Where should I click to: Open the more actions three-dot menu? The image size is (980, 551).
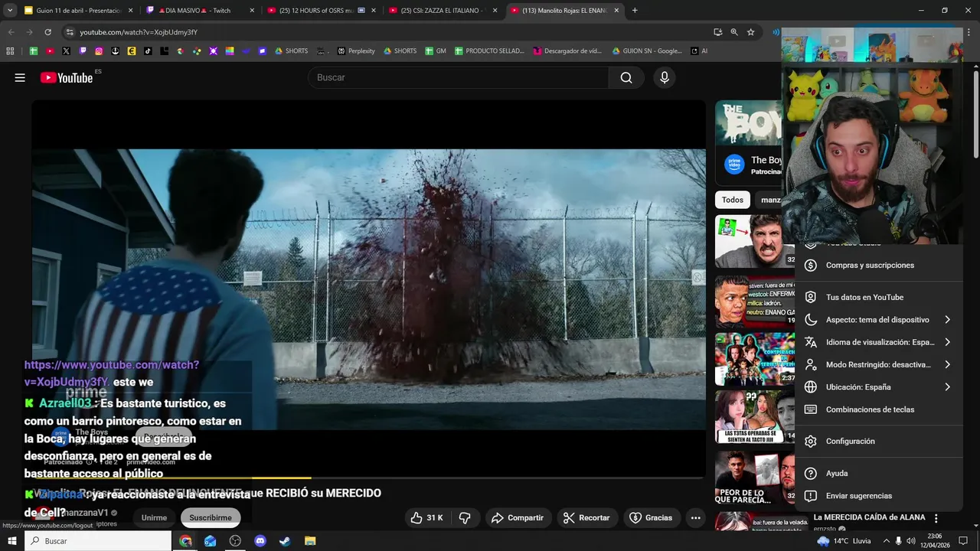[695, 518]
